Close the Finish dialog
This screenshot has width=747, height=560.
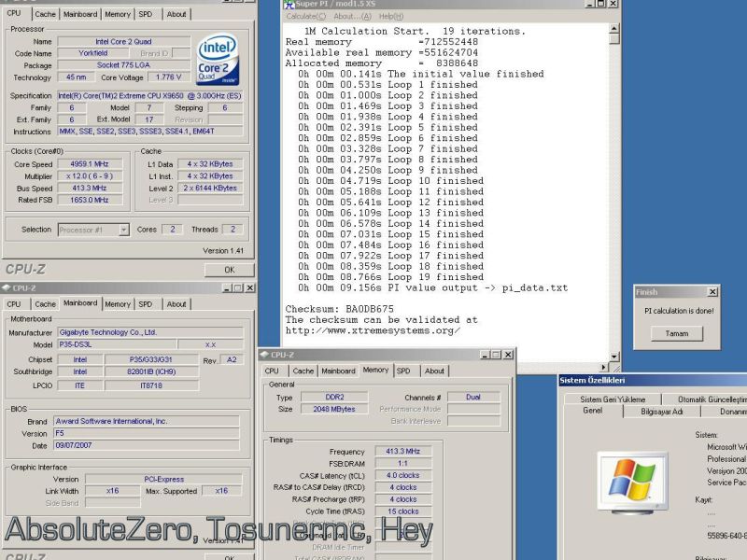[712, 291]
